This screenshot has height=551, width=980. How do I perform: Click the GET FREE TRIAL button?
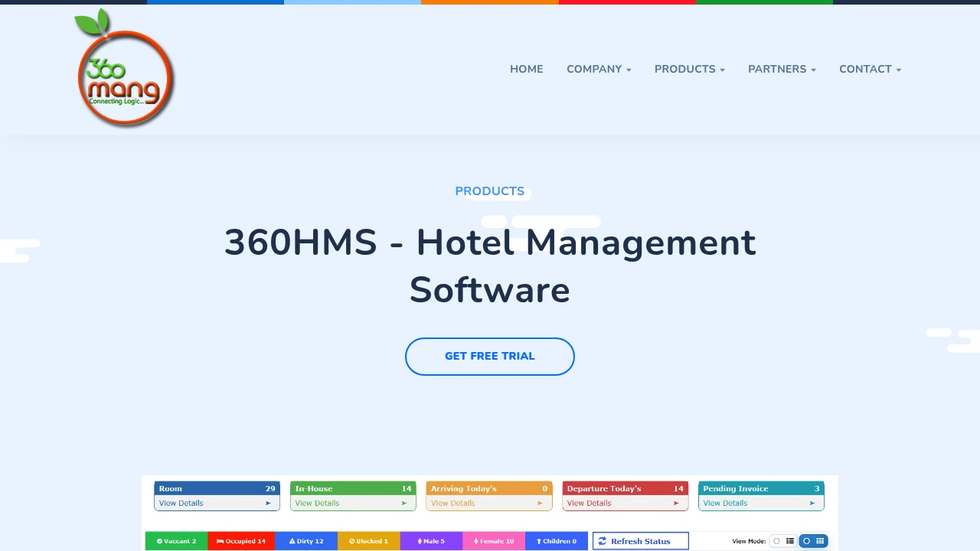pyautogui.click(x=489, y=357)
